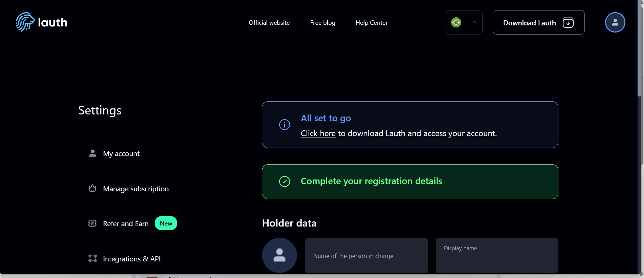Click the lauth fingerprint lion logo

point(25,22)
